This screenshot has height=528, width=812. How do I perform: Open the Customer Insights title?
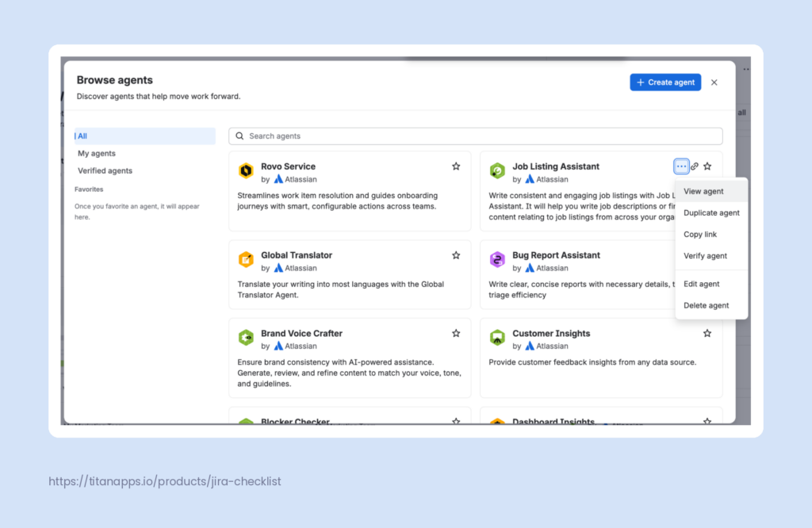(x=551, y=333)
